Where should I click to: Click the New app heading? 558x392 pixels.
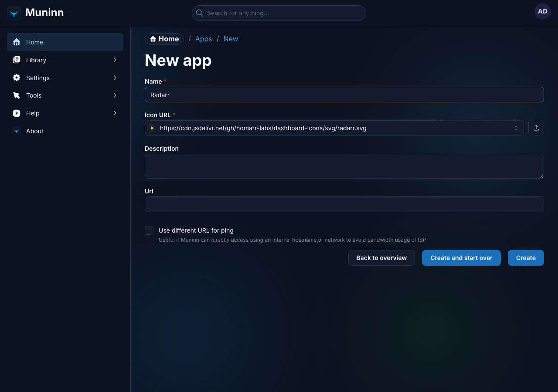click(x=178, y=60)
